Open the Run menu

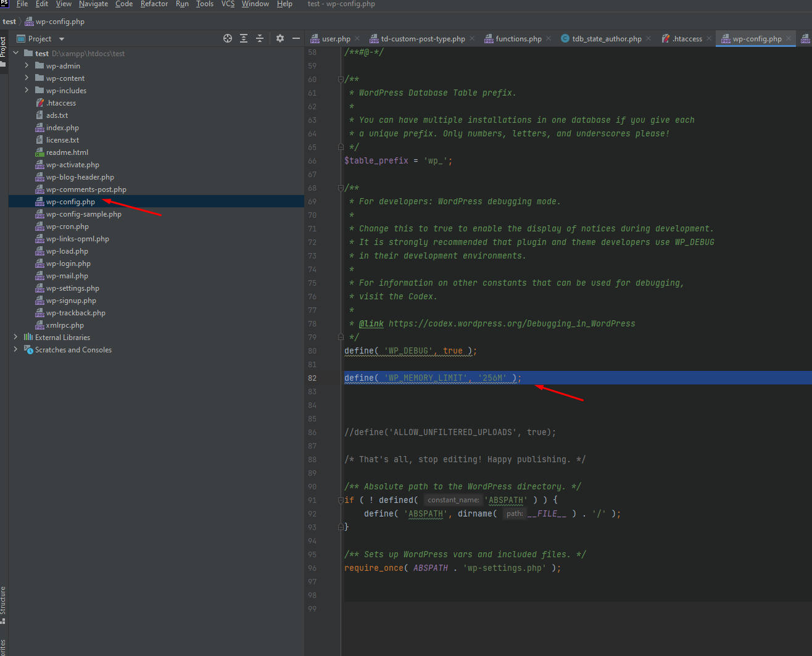(182, 4)
